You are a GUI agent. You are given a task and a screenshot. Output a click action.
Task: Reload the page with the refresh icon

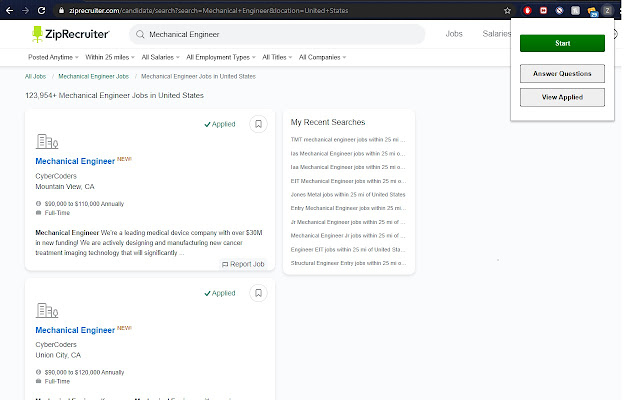point(41,11)
